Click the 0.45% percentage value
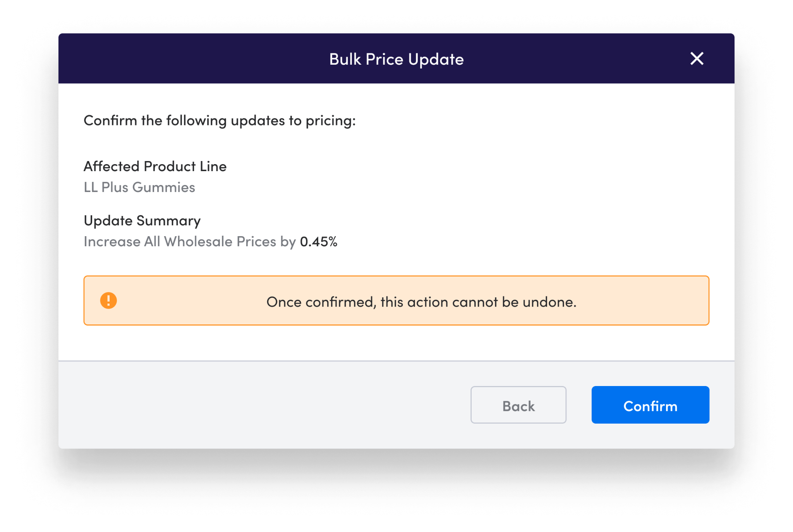 coord(319,242)
